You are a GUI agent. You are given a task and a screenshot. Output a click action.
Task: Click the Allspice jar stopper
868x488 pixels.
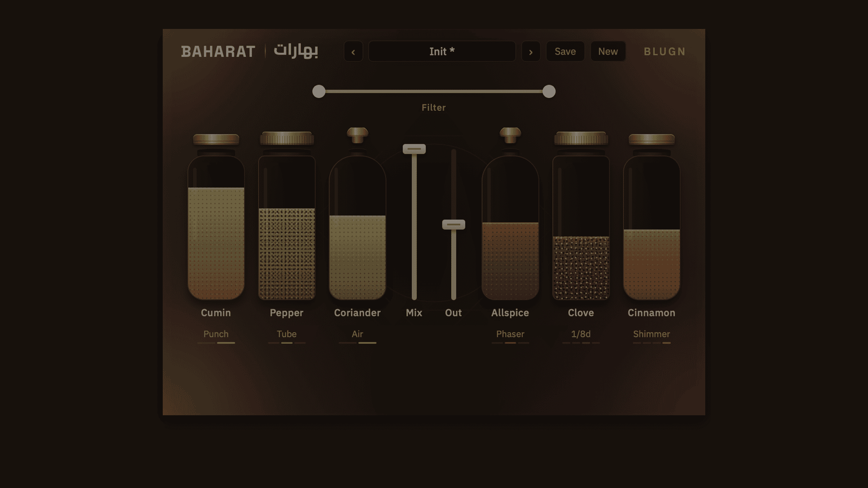click(x=510, y=135)
